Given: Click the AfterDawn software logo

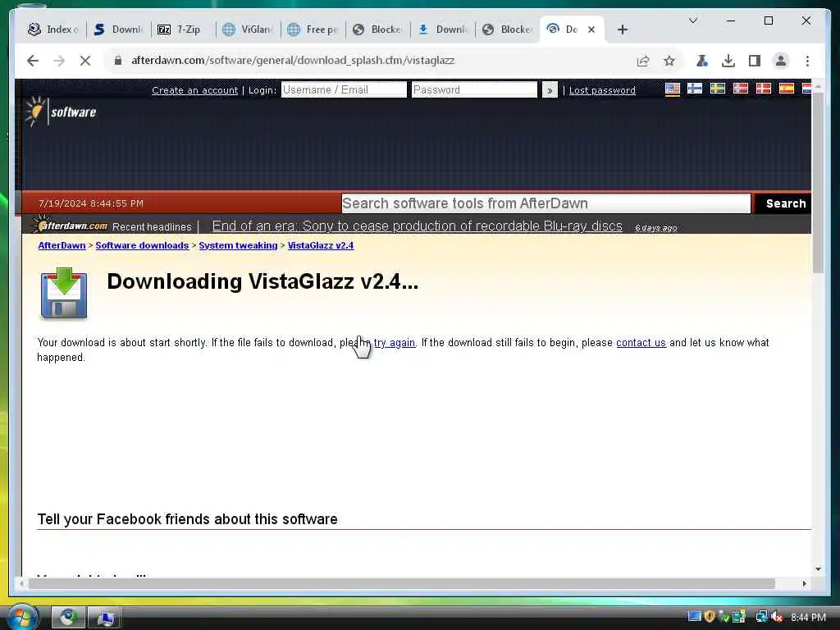Looking at the screenshot, I should [61, 112].
